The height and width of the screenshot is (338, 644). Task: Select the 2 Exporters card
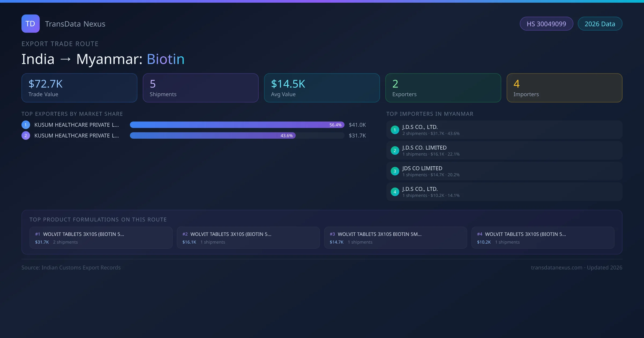coord(443,88)
